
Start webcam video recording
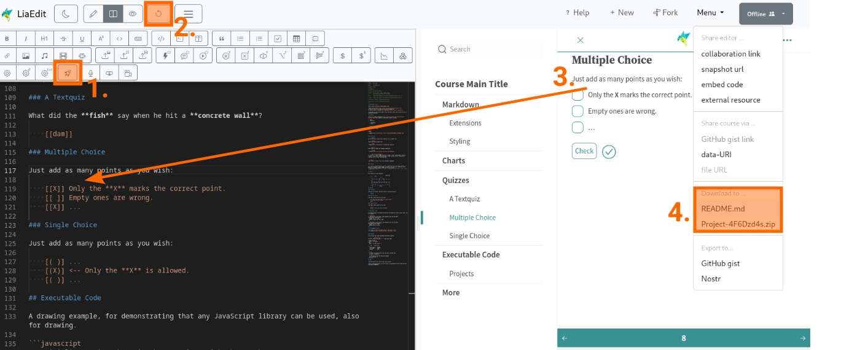click(x=128, y=73)
